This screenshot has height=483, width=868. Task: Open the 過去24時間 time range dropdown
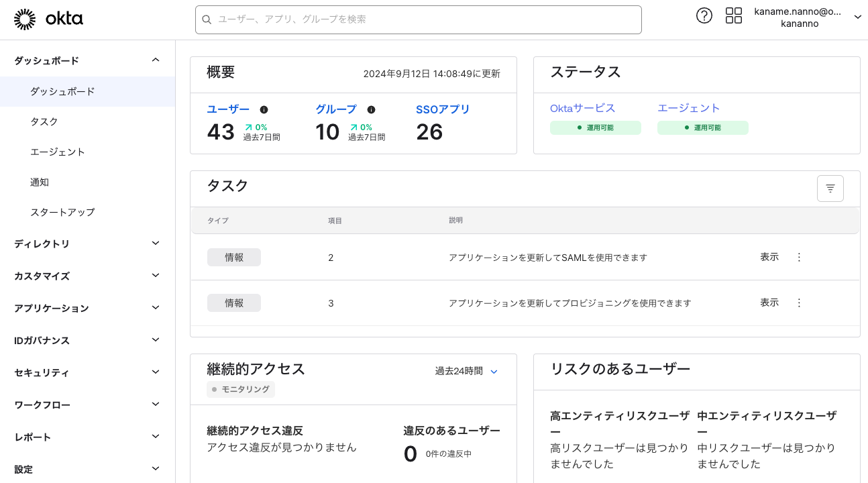(466, 371)
